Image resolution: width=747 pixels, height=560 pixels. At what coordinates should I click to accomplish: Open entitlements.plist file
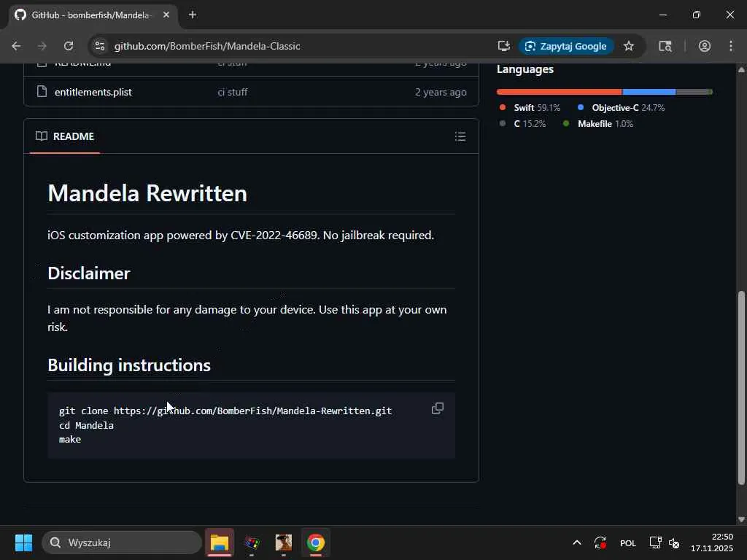[93, 92]
